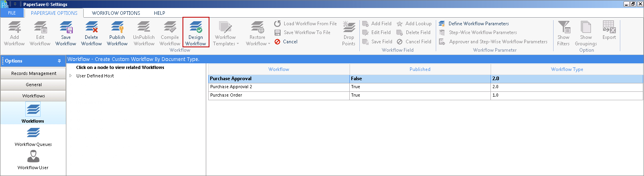Click Approver and Step-Wise Workflow Parameters
Screen dimensions: 644x176
coord(493,42)
